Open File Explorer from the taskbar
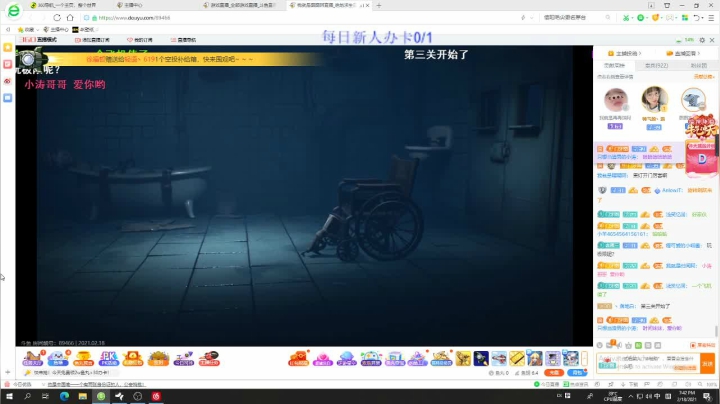The image size is (720, 404). pos(83,396)
